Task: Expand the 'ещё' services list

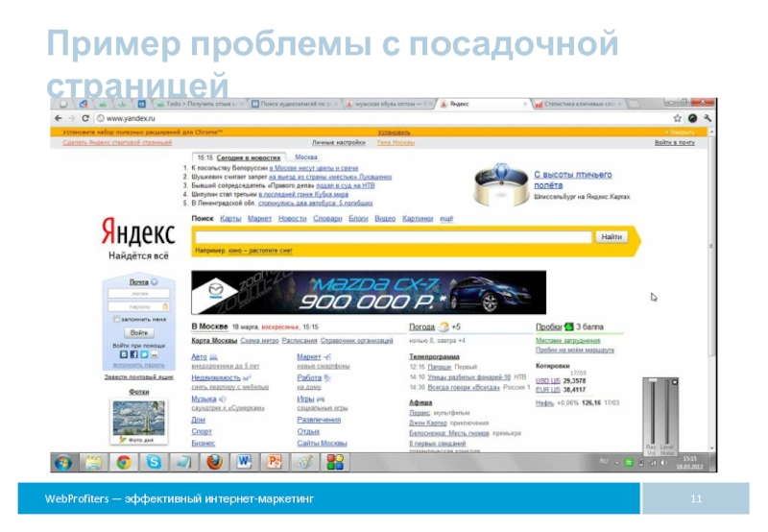Action: 446,219
